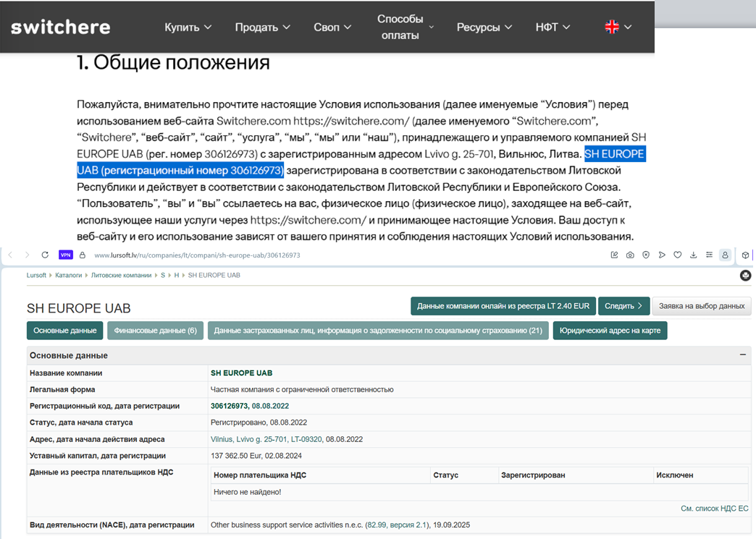Click the round print icon
The height and width of the screenshot is (539, 756).
(x=745, y=276)
